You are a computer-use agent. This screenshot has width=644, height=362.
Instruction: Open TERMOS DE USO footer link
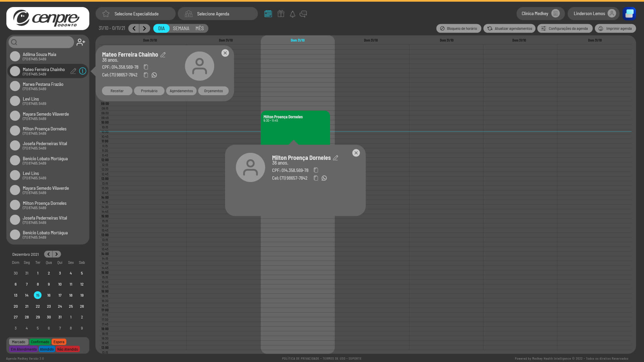tap(334, 359)
